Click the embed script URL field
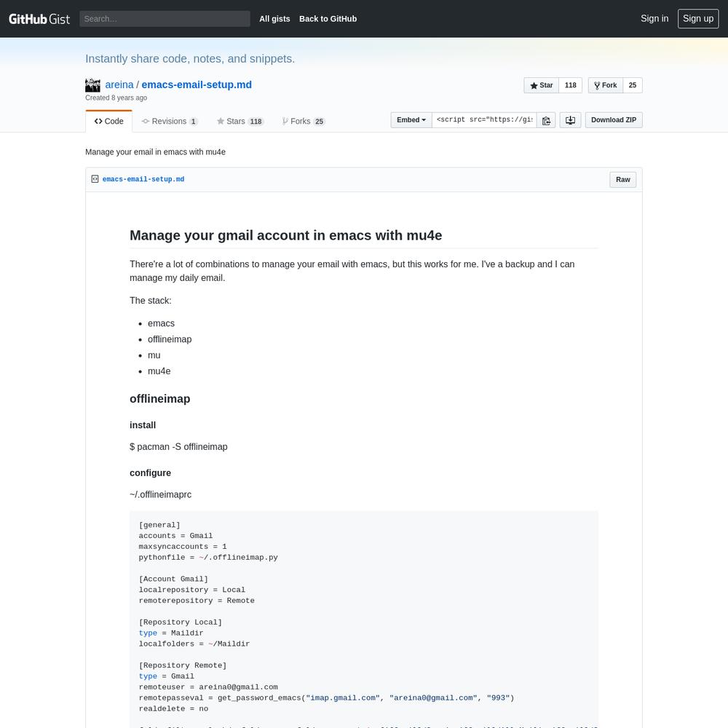Screen dimensions: 728x728 point(484,120)
